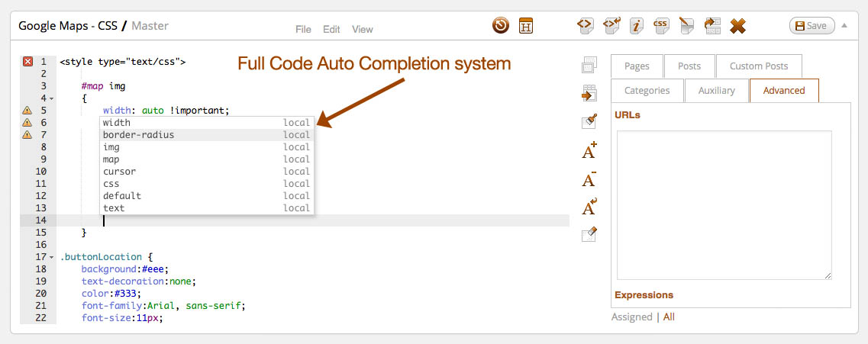Screen dimensions: 868x344
Task: Click the All link below Expressions
Action: 669,317
